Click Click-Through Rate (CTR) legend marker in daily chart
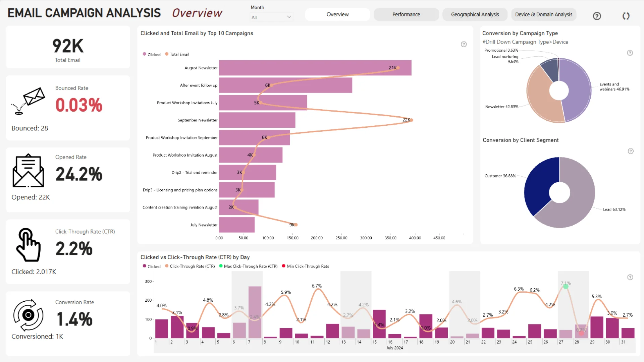Viewport: 644px width, 362px height. 167,266
